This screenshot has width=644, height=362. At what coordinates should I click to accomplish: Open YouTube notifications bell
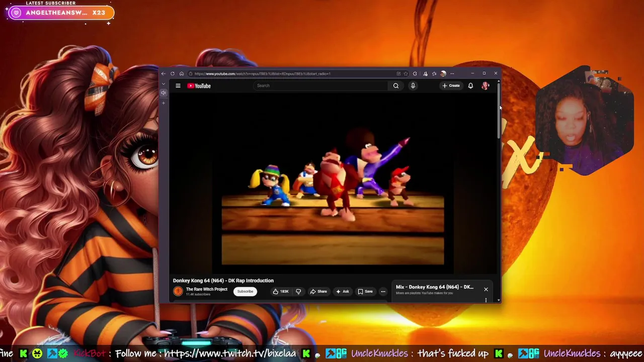coord(470,85)
